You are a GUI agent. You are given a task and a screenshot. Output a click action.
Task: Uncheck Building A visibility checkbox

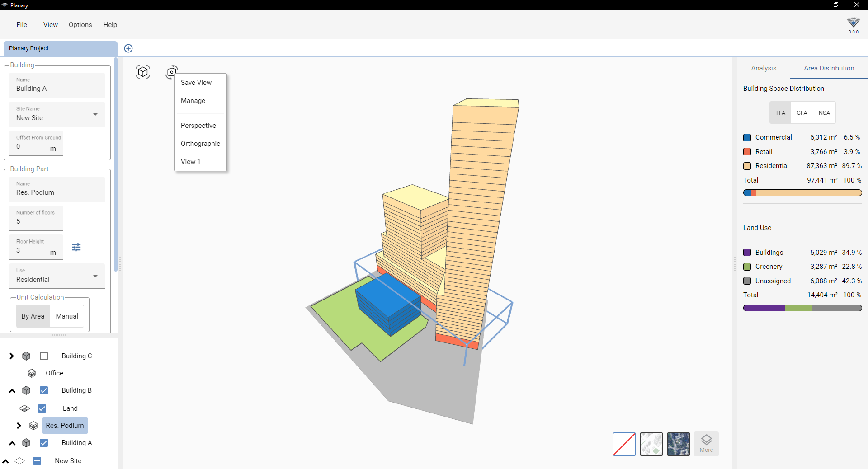[44, 443]
